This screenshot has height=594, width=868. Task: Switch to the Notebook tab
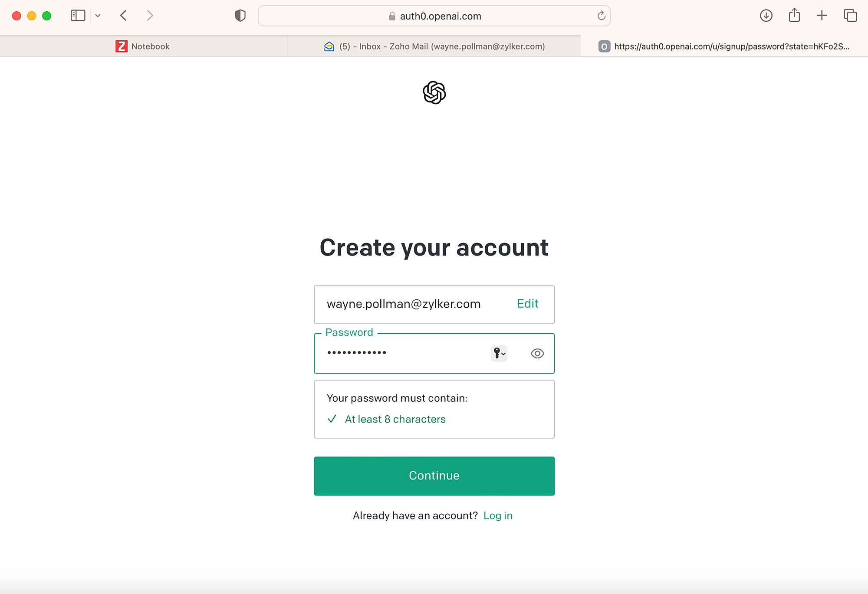[144, 46]
